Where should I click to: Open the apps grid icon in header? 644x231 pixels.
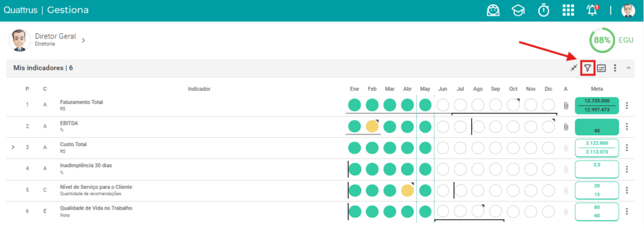tap(568, 10)
